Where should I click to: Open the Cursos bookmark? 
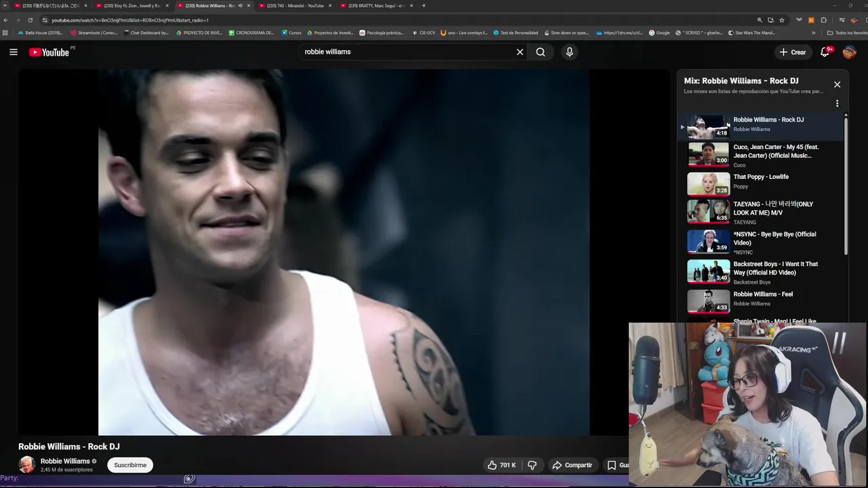pyautogui.click(x=291, y=33)
